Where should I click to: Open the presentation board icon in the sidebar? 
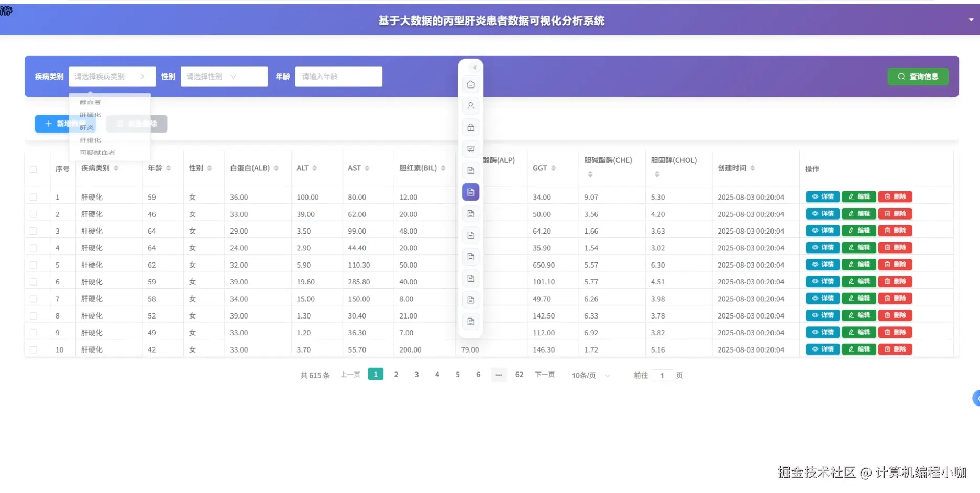click(471, 149)
